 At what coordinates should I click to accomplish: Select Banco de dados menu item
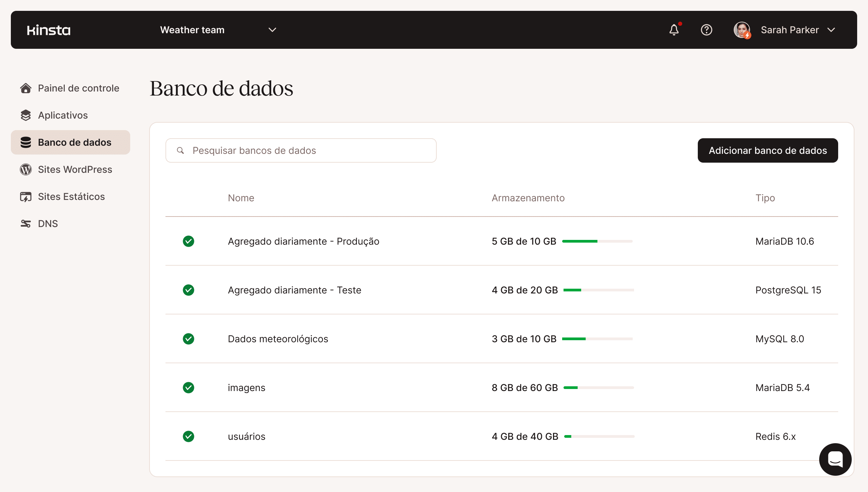click(x=71, y=142)
